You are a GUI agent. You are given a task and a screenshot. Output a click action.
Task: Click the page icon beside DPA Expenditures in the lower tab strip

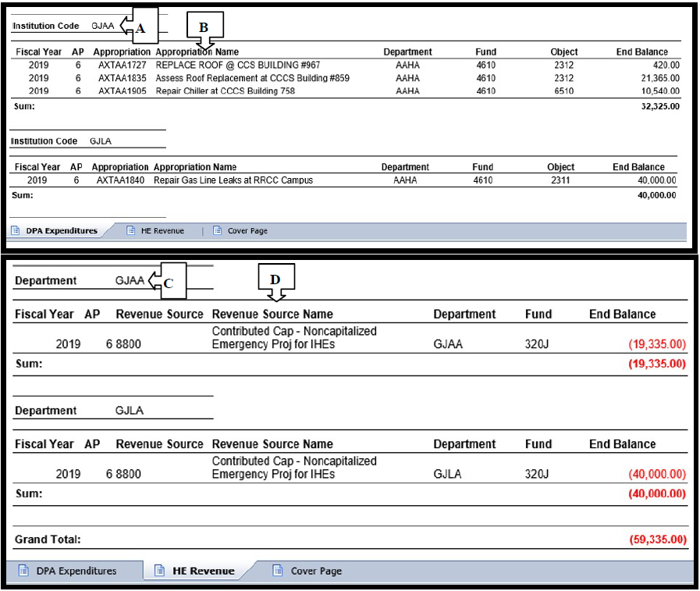[23, 571]
